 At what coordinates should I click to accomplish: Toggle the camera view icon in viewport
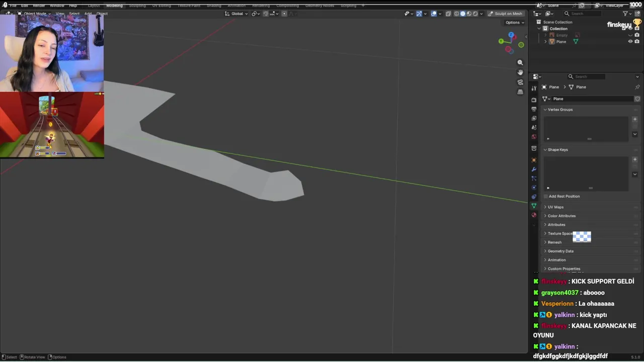pyautogui.click(x=520, y=82)
